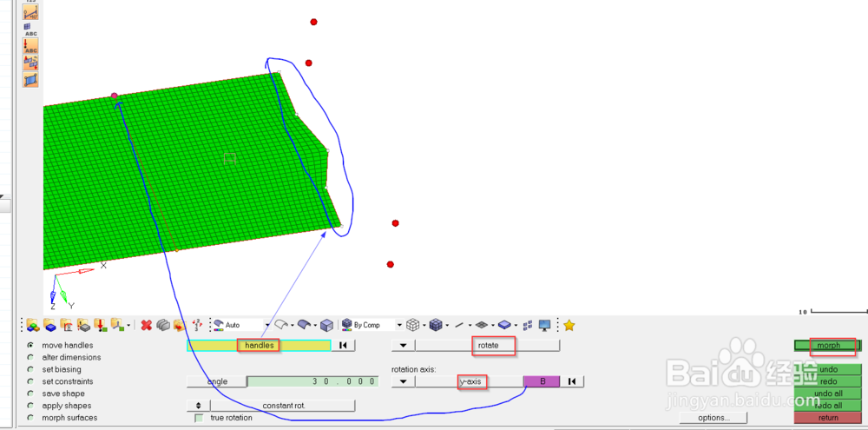Click the folder icon with red down arrow
The width and height of the screenshot is (868, 430).
100,325
